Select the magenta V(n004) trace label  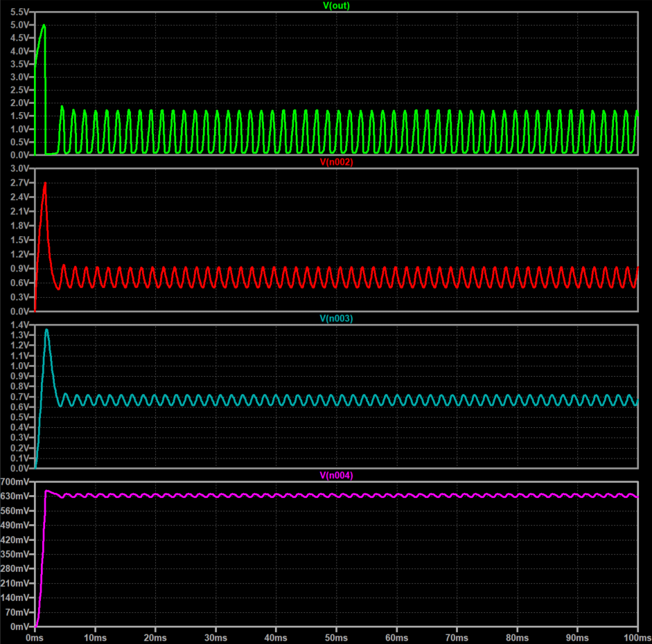click(336, 476)
